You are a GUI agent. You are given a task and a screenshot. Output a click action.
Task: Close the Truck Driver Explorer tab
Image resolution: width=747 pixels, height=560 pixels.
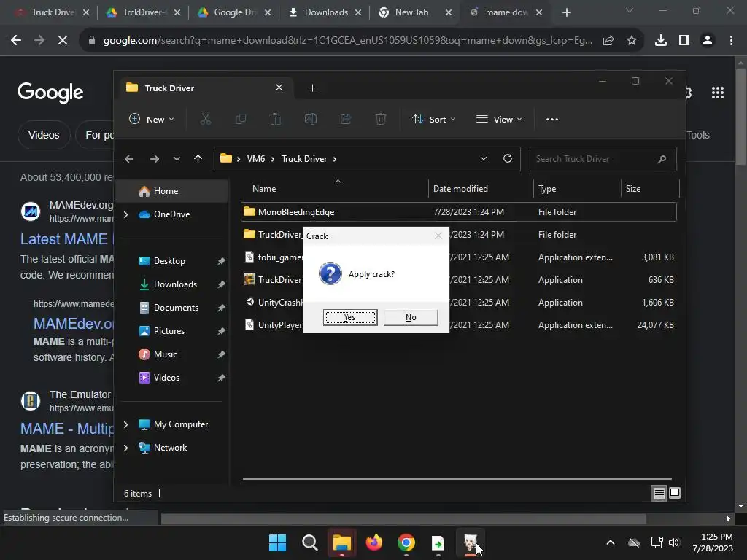coord(279,87)
